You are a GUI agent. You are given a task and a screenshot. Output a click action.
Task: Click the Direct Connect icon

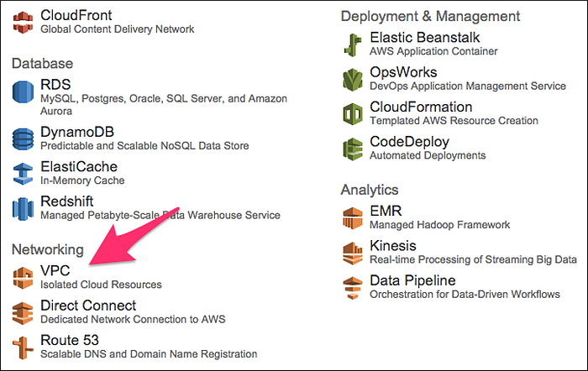(x=23, y=313)
